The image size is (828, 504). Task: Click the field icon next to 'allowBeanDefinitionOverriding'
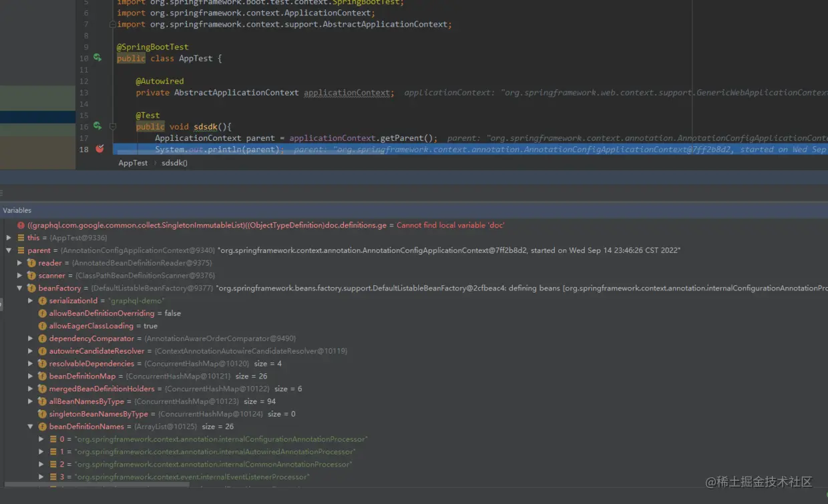(42, 313)
